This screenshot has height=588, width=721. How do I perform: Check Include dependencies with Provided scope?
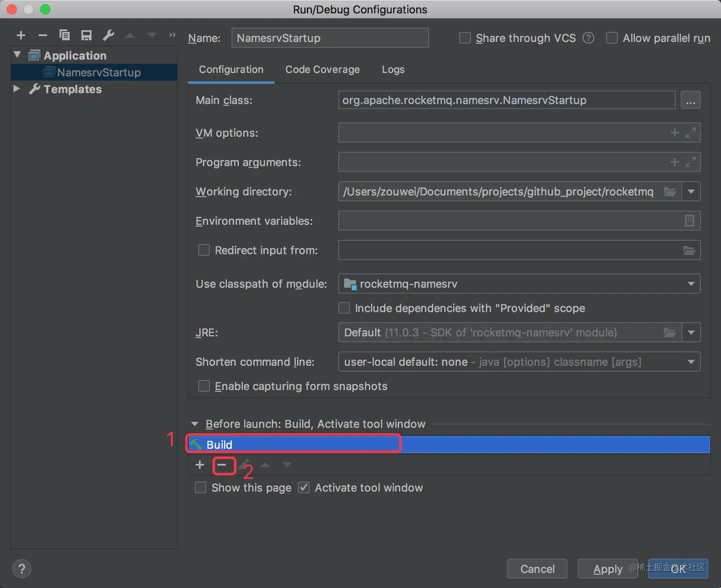click(344, 308)
